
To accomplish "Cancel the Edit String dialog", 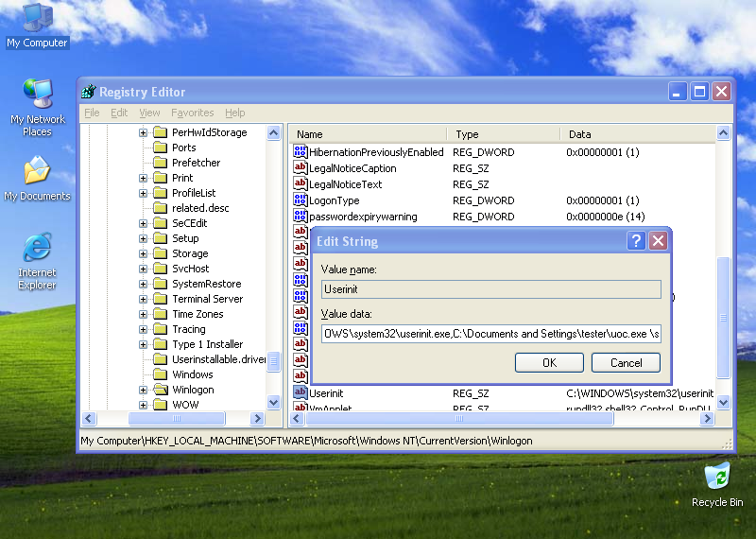I will (626, 362).
